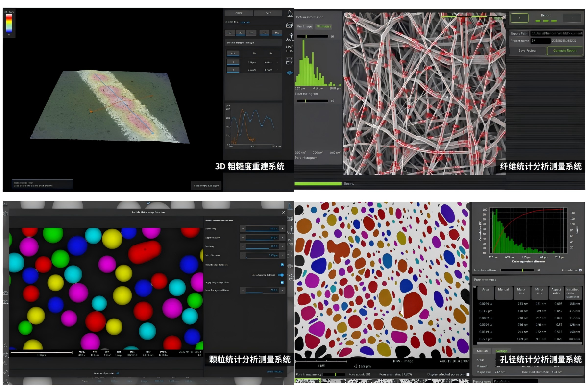Click the camera snapshot icon on left sidebar
The width and height of the screenshot is (588, 392).
click(5, 293)
